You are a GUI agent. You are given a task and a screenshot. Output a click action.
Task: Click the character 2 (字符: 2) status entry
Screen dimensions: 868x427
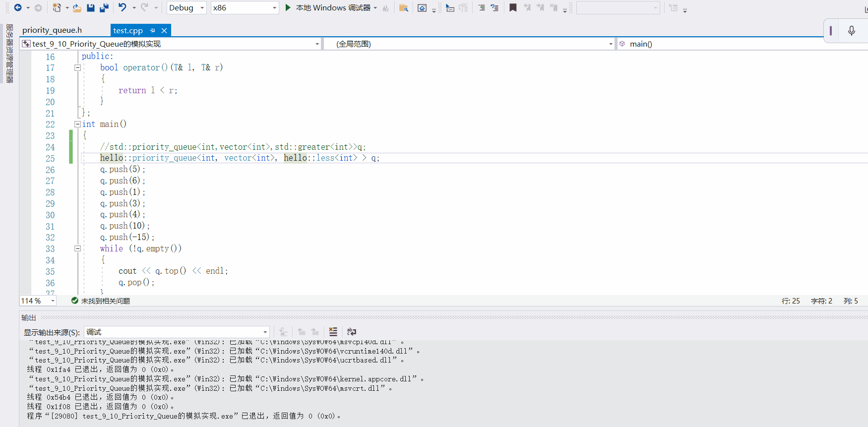tap(821, 301)
